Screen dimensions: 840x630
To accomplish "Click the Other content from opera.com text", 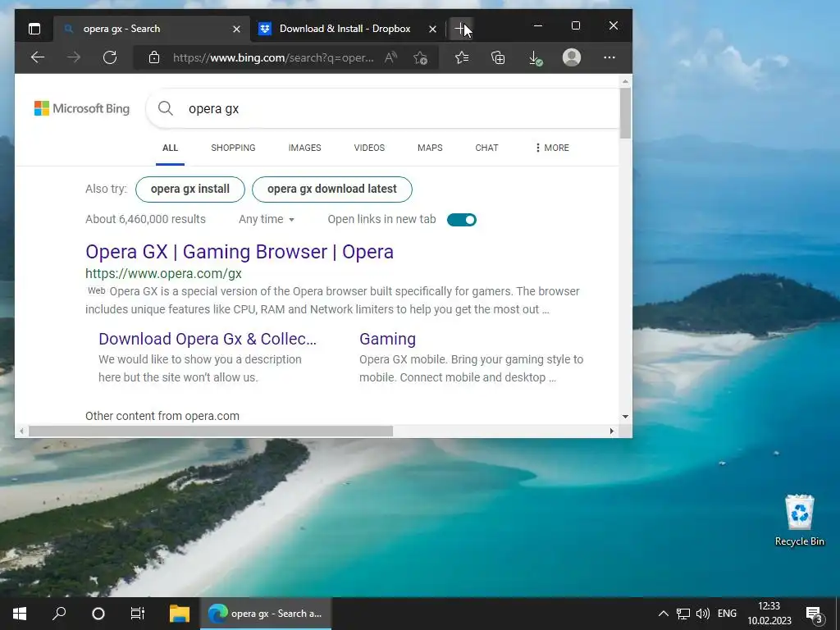I will (x=162, y=416).
